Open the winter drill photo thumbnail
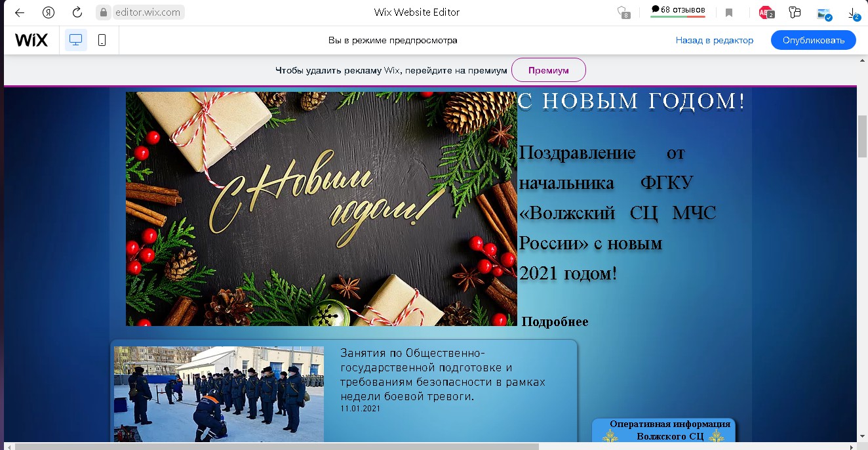868x450 pixels. click(219, 394)
